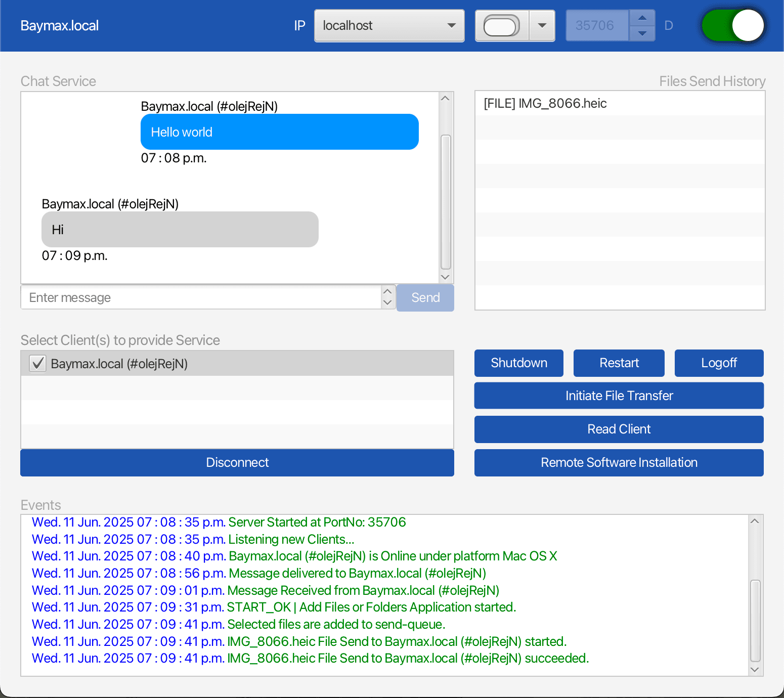Decrement the port number stepper
Screen dimensions: 784x698
(641, 32)
